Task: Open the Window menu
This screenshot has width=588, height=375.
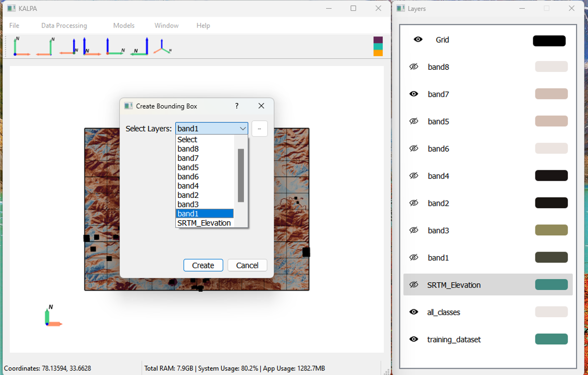Action: [x=167, y=26]
